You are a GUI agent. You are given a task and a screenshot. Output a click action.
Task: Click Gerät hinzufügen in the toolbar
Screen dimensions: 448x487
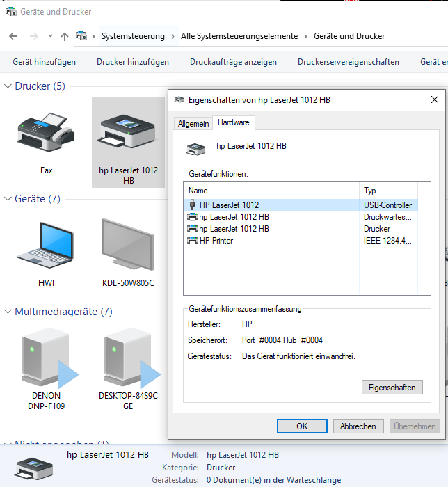point(44,62)
